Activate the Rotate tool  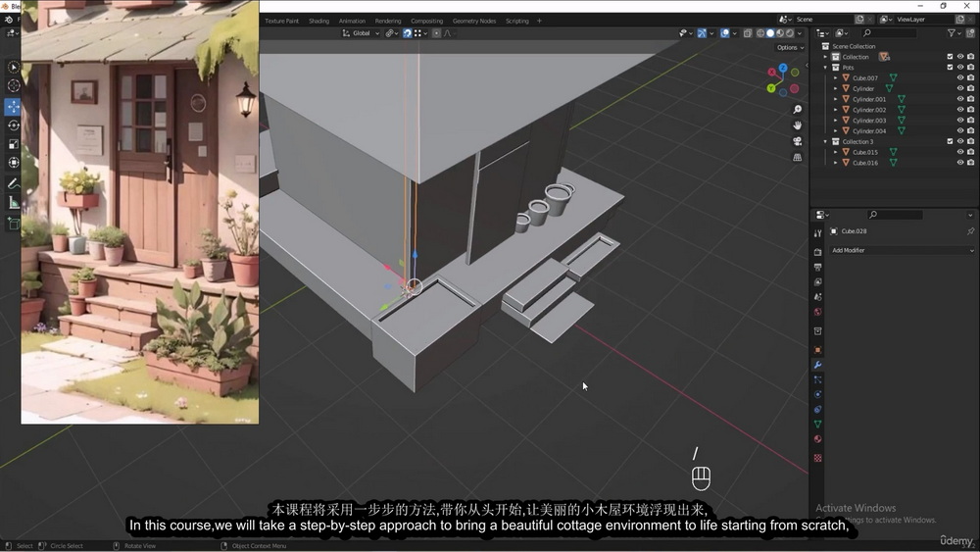pyautogui.click(x=13, y=125)
